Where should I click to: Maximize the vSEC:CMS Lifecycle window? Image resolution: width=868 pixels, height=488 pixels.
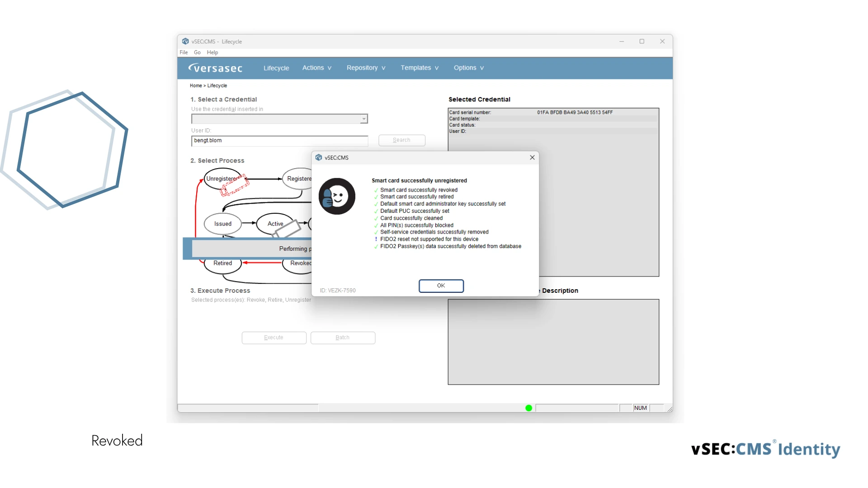(x=642, y=41)
